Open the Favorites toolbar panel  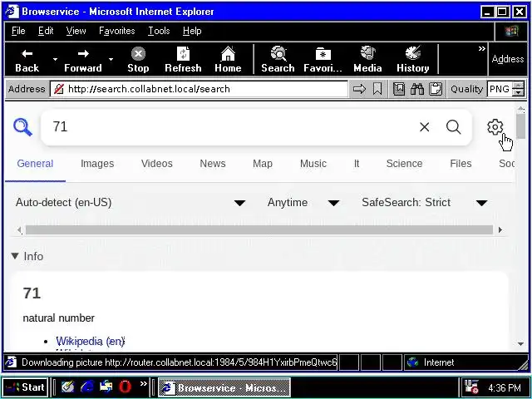[x=323, y=59]
